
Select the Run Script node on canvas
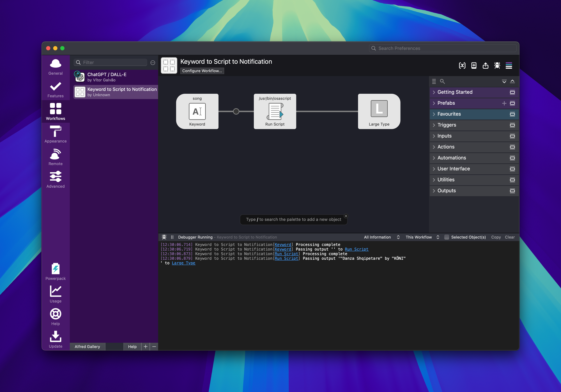tap(275, 112)
